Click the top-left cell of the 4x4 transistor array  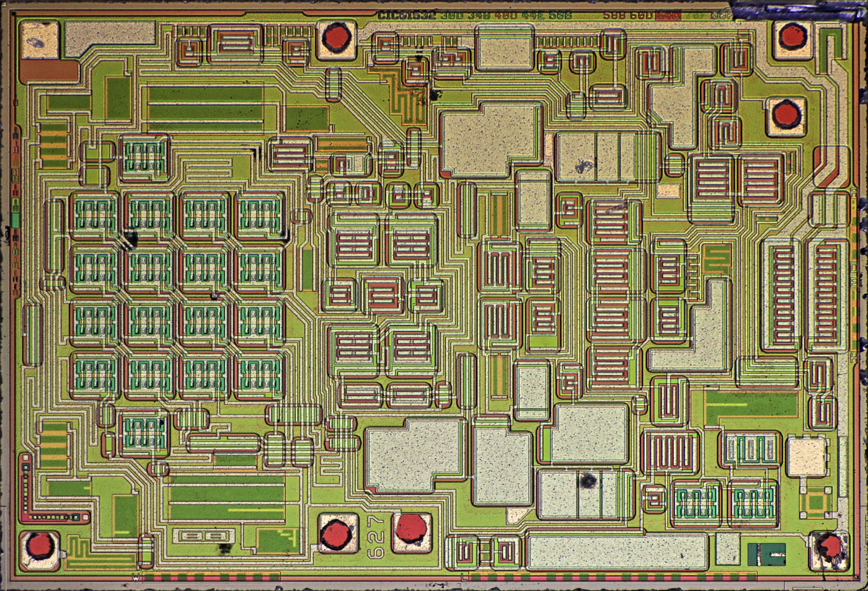pos(95,215)
